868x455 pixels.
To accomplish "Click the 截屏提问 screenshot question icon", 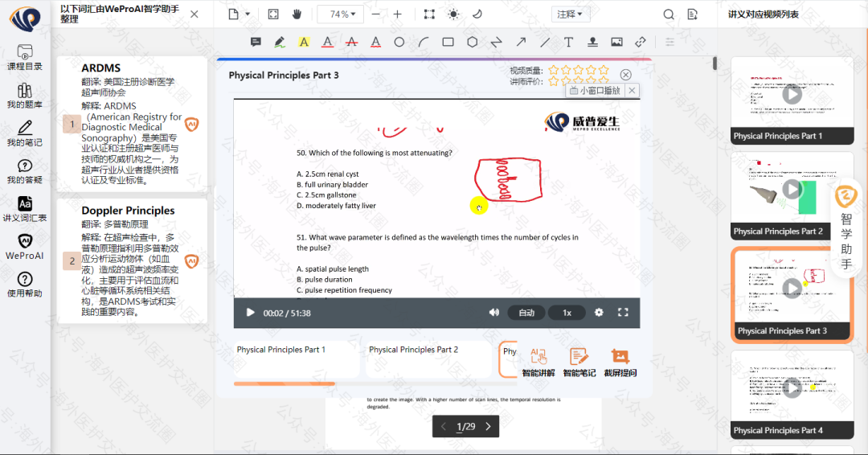I will click(x=620, y=362).
